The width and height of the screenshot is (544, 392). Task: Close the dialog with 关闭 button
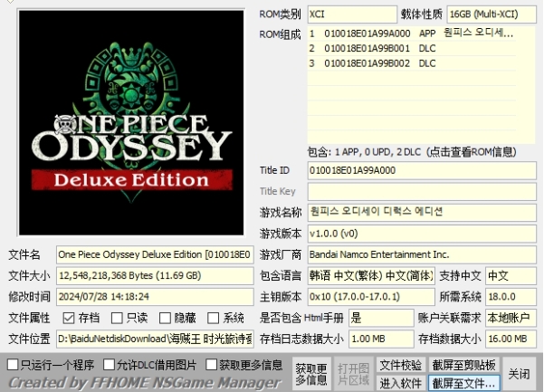coord(519,374)
